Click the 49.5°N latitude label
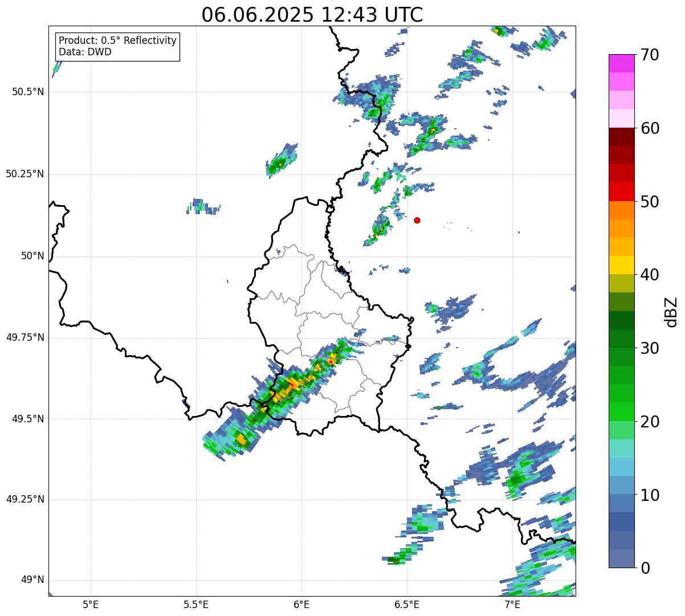This screenshot has height=616, width=685. click(28, 419)
